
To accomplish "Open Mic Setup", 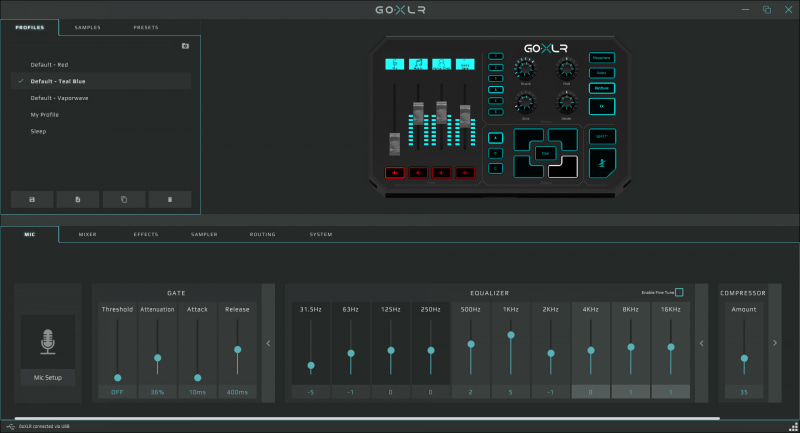I will click(47, 377).
